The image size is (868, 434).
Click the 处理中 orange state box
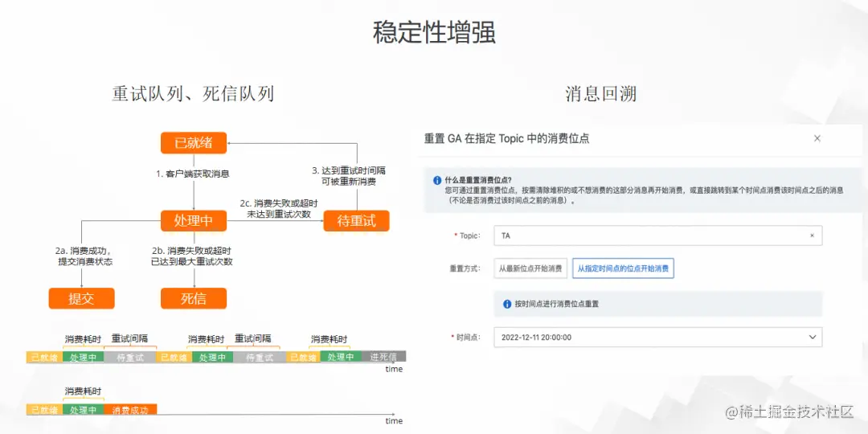pyautogui.click(x=194, y=221)
